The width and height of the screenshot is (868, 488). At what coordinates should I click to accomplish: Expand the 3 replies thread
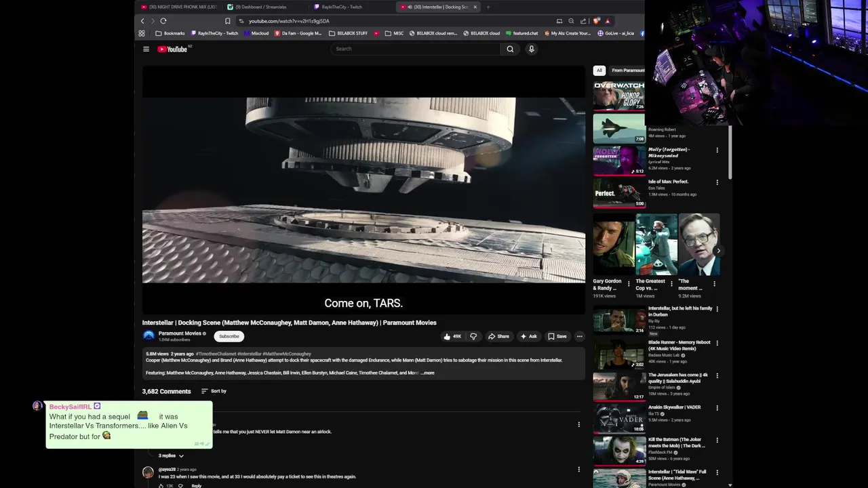click(171, 455)
